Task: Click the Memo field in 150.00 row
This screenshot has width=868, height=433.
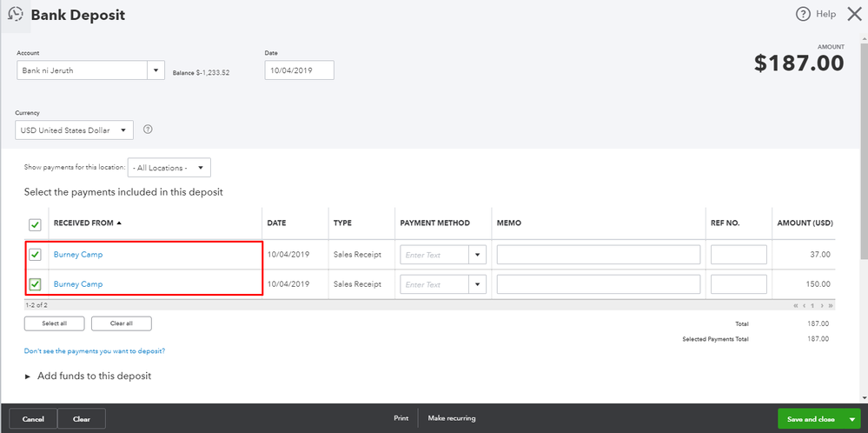Action: (599, 284)
